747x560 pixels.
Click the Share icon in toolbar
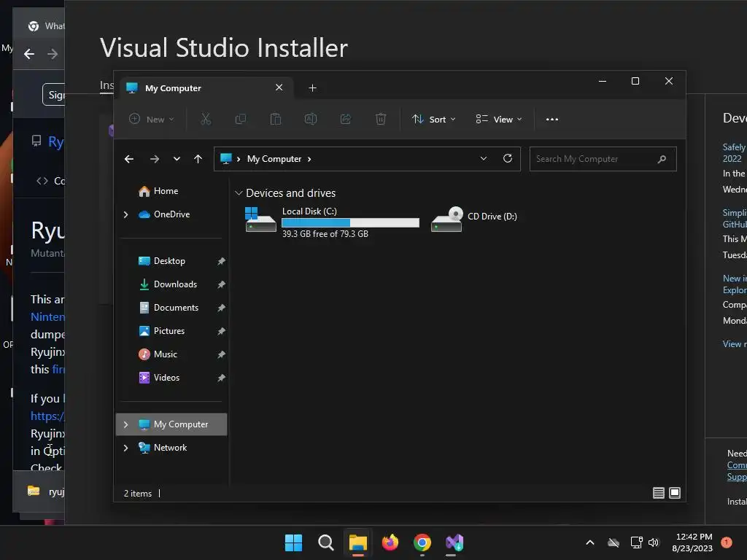(x=346, y=119)
